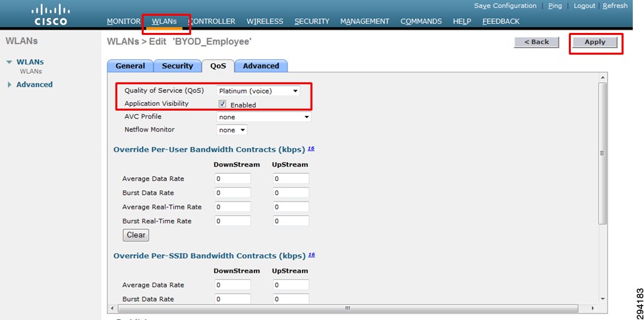Image resolution: width=644 pixels, height=320 pixels.
Task: Open Quality of Service dropdown
Action: point(258,91)
